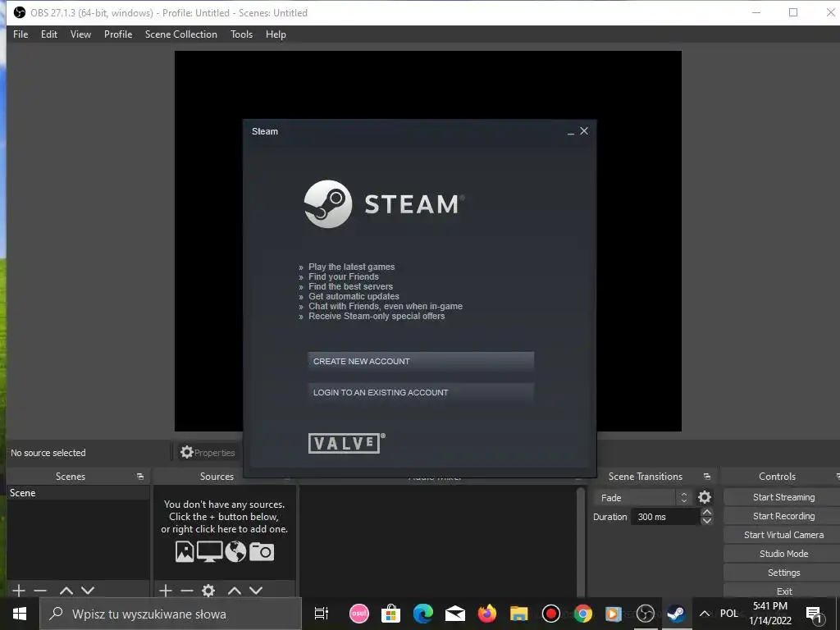Click Start Streaming

click(x=783, y=497)
